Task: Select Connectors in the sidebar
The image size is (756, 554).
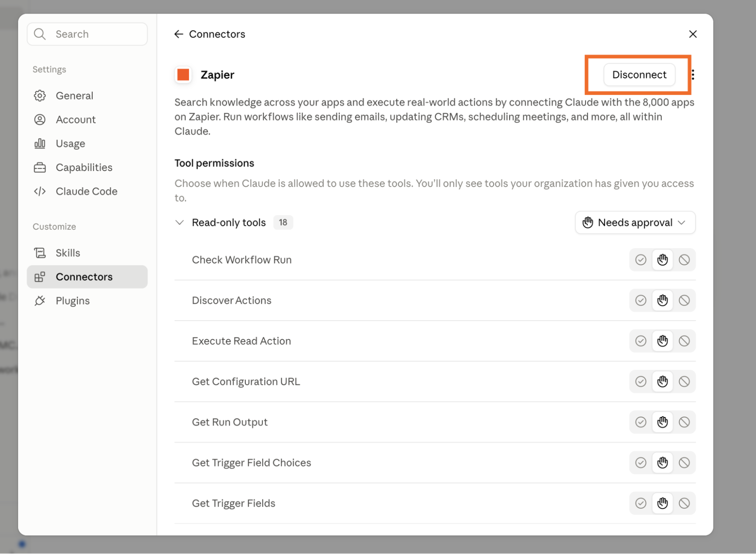Action: 87,277
